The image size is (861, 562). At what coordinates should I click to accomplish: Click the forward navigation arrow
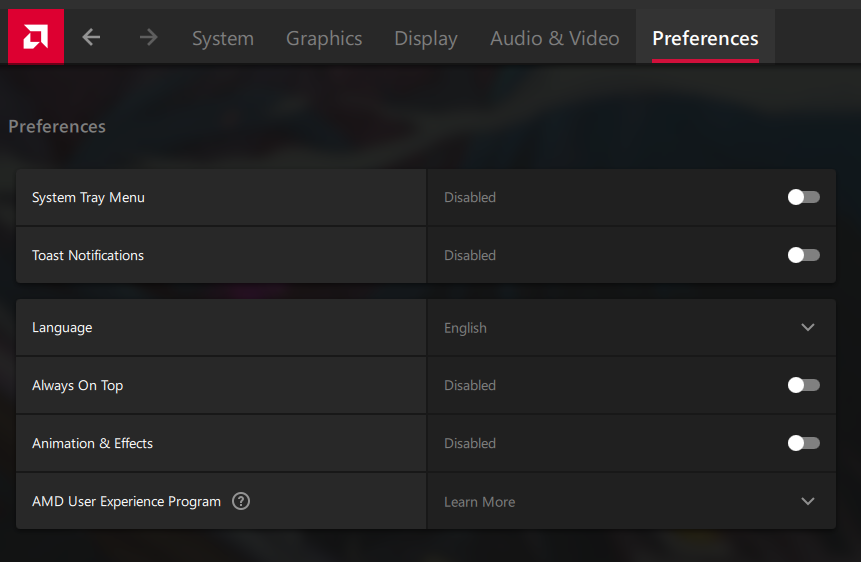[148, 37]
